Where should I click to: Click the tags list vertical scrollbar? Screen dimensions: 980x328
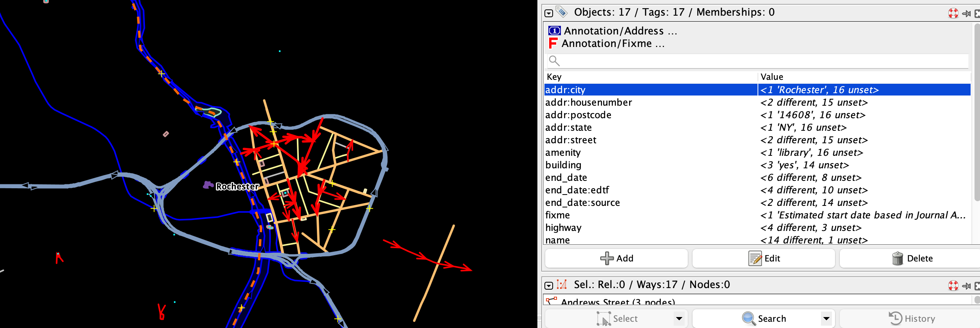point(976,117)
